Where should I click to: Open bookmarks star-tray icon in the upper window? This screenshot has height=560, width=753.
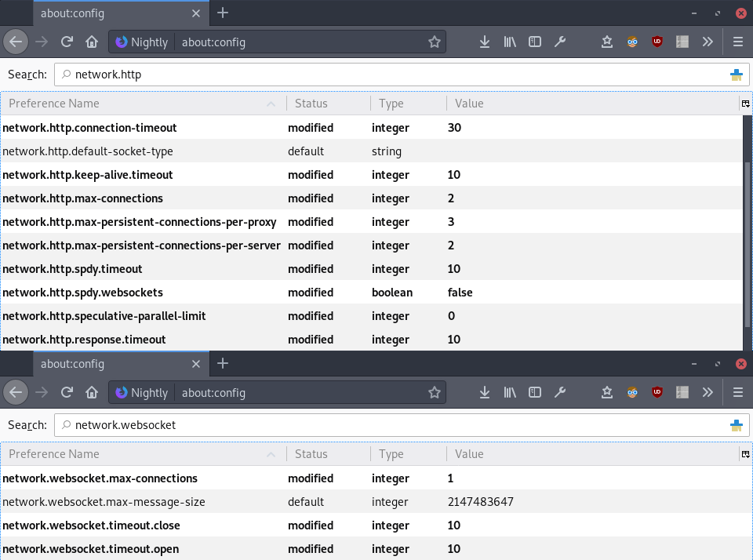[607, 42]
